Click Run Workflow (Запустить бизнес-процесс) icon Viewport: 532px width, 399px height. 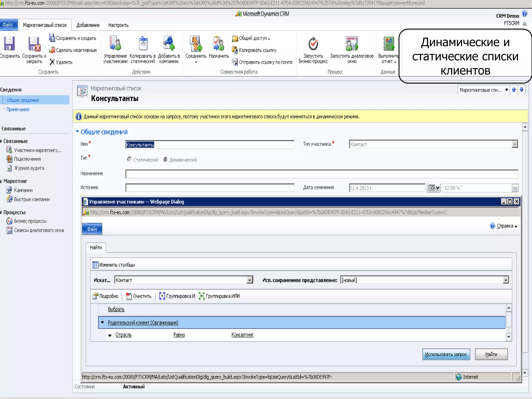(x=313, y=44)
